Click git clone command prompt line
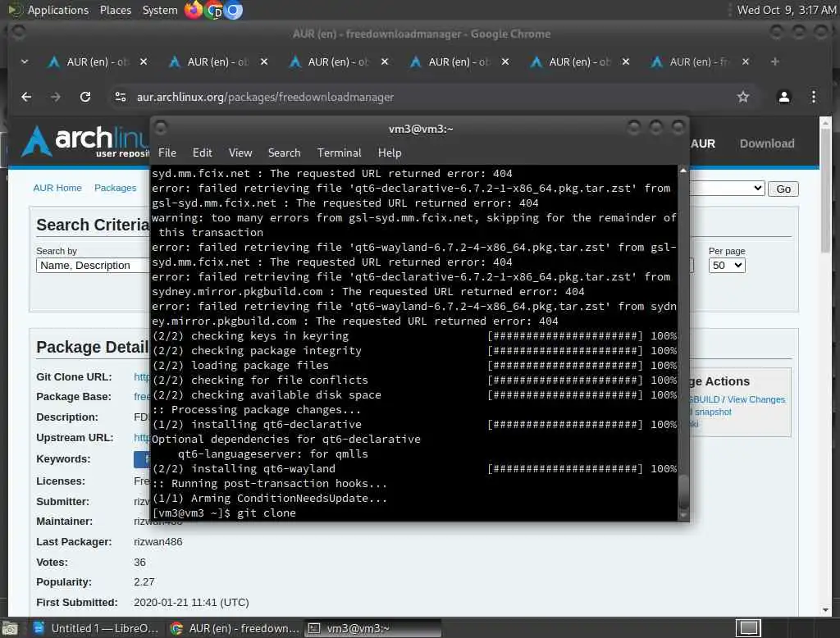 pos(224,513)
